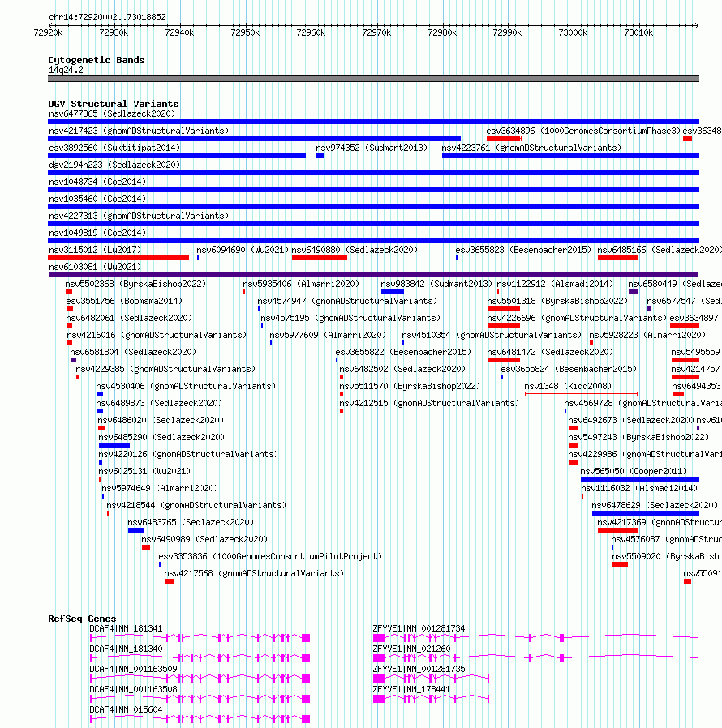Open nsv4574947 gnomAD variant label
Viewport: 722px width, 728px height.
pos(347,301)
